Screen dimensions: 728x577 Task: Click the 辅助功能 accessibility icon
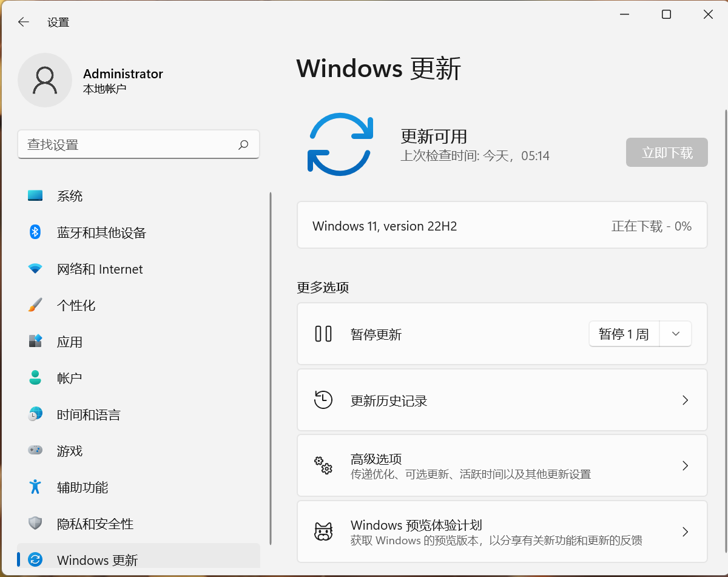(x=36, y=487)
